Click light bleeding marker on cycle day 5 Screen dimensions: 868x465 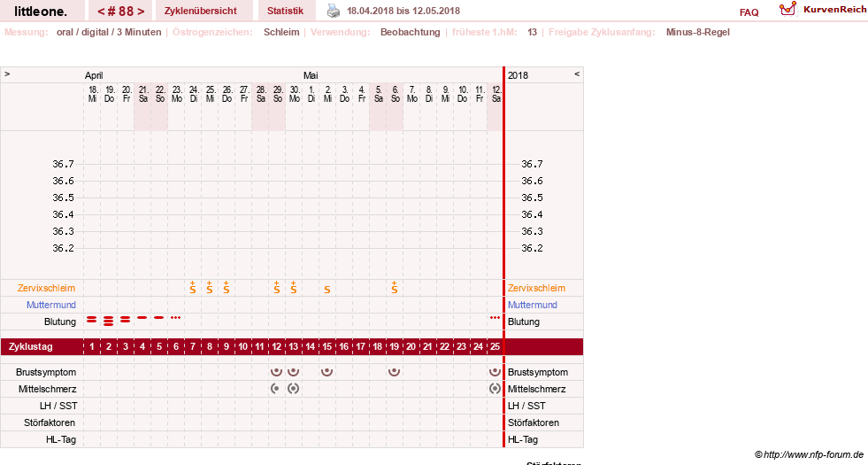pyautogui.click(x=159, y=318)
